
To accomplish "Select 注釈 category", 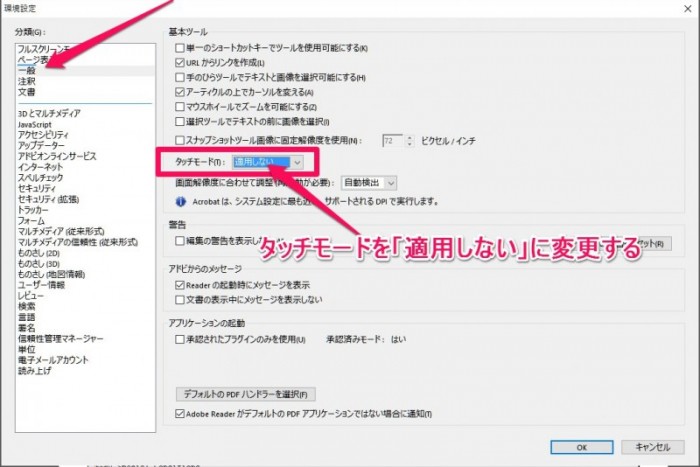I will (27, 81).
